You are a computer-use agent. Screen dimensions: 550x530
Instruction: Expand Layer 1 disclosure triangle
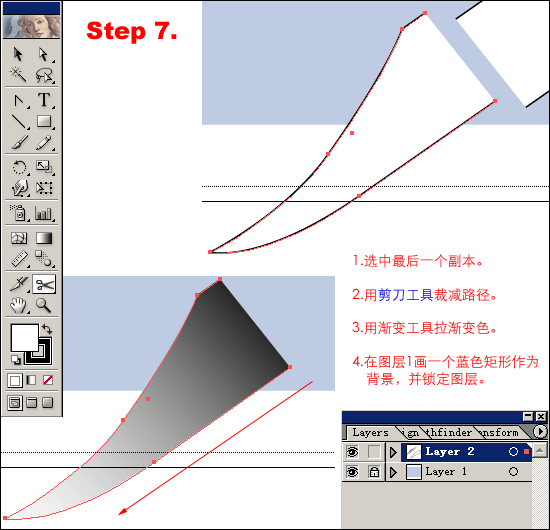click(394, 472)
